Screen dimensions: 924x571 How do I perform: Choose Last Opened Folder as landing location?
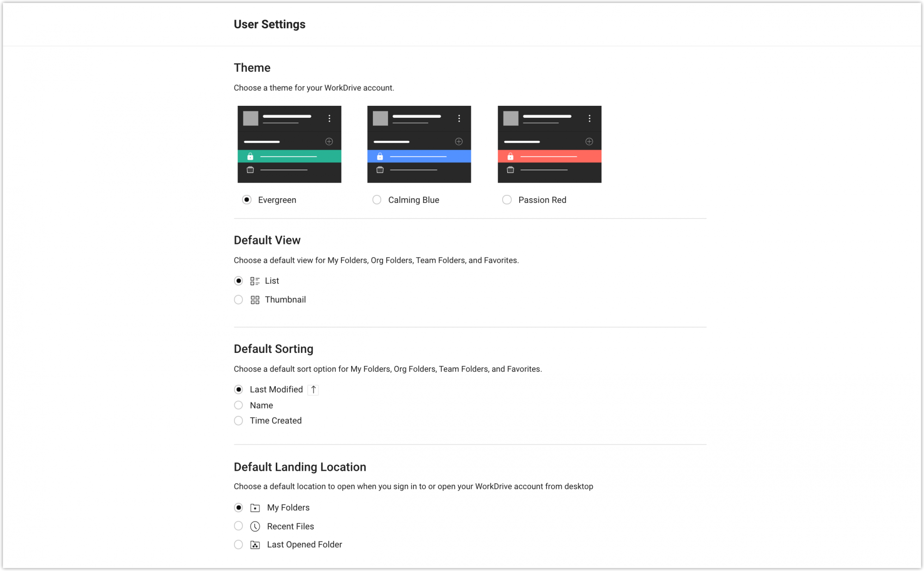[238, 544]
